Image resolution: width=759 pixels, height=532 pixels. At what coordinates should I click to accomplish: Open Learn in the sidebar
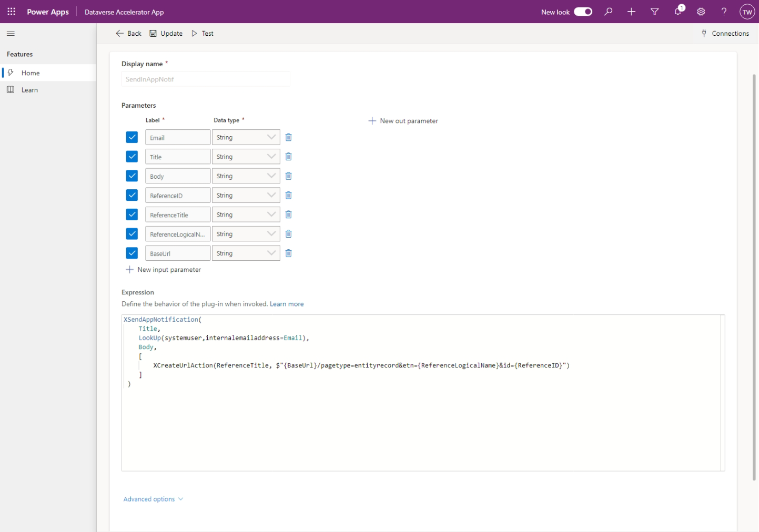pos(48,90)
